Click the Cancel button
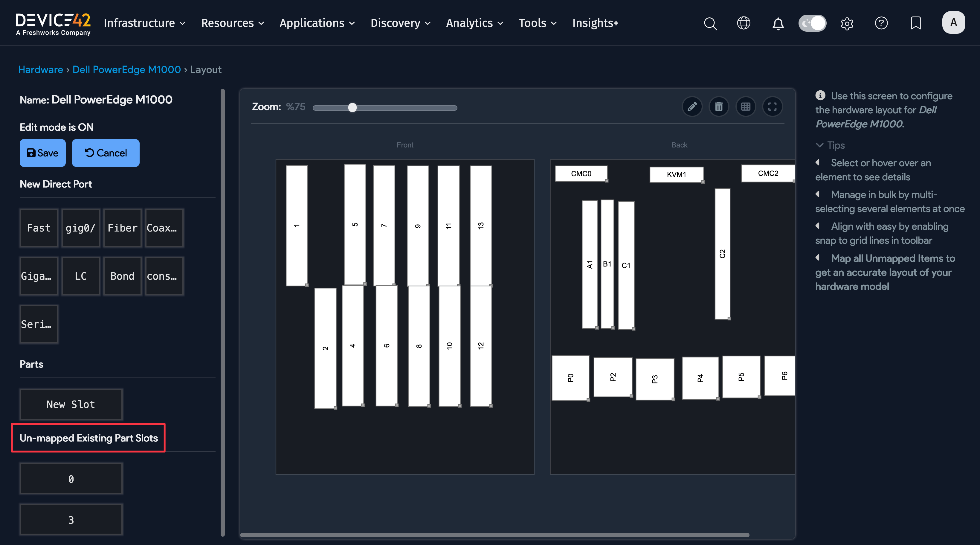The image size is (980, 545). point(105,153)
